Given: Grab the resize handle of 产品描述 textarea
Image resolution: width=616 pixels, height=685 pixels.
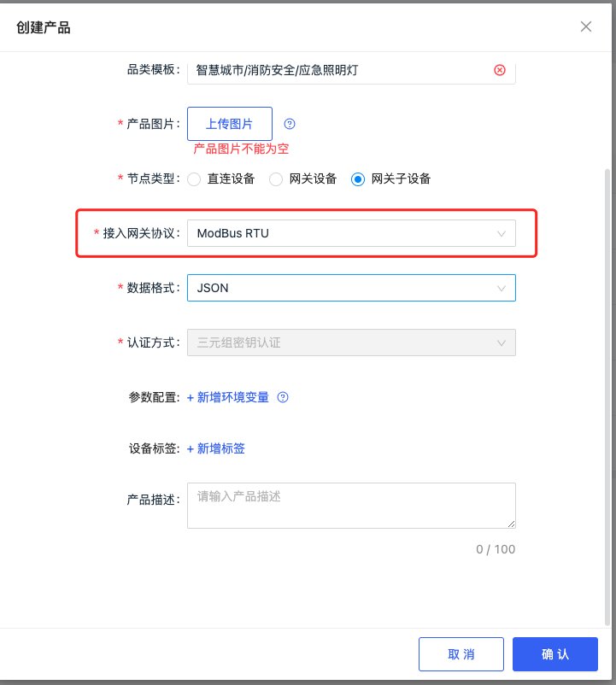Looking at the screenshot, I should tap(511, 524).
